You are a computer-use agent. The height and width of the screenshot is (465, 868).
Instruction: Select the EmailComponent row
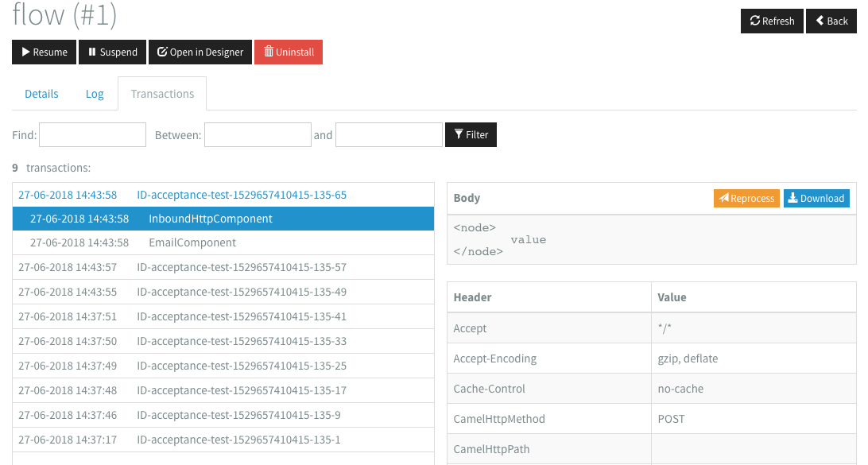pyautogui.click(x=223, y=242)
